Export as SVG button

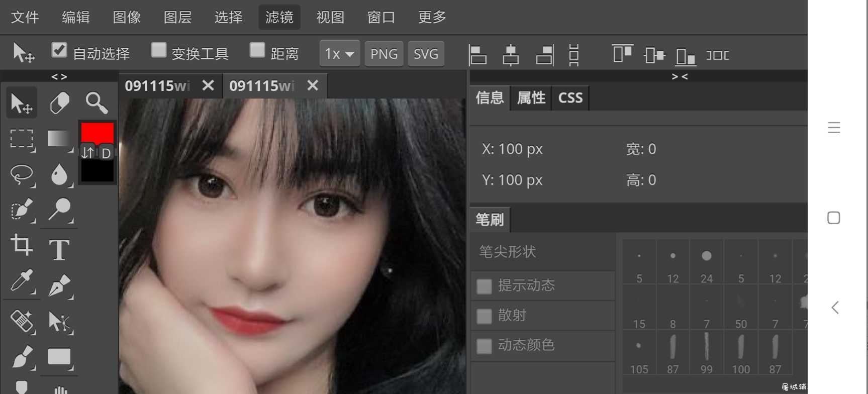coord(426,54)
